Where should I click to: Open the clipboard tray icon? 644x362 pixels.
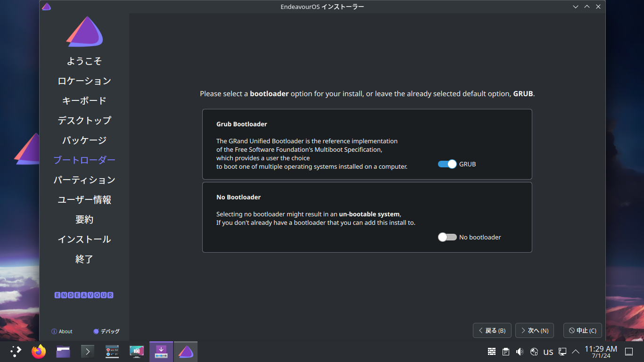pyautogui.click(x=506, y=352)
